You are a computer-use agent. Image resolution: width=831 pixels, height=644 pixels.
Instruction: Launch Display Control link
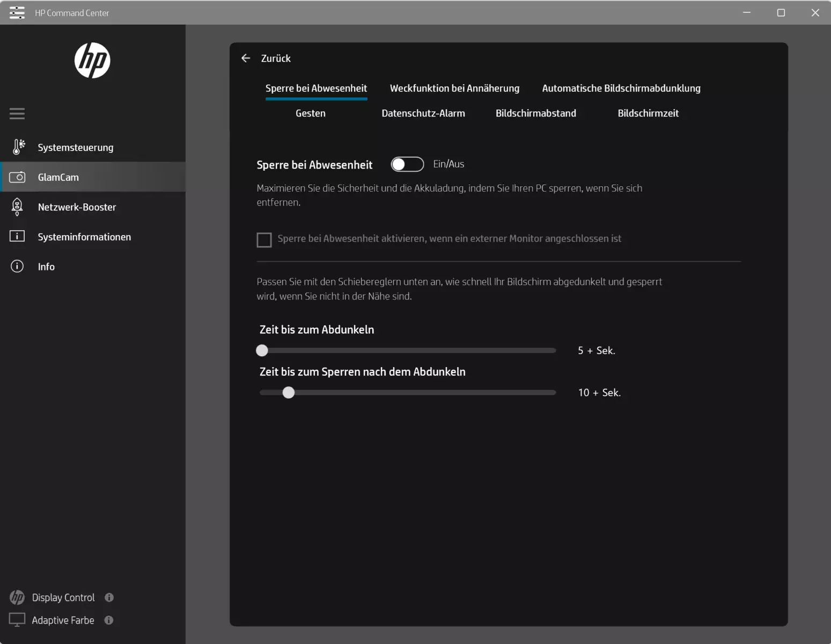click(x=63, y=597)
